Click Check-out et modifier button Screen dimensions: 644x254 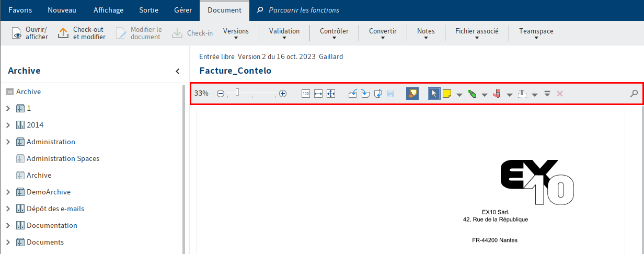click(x=82, y=33)
